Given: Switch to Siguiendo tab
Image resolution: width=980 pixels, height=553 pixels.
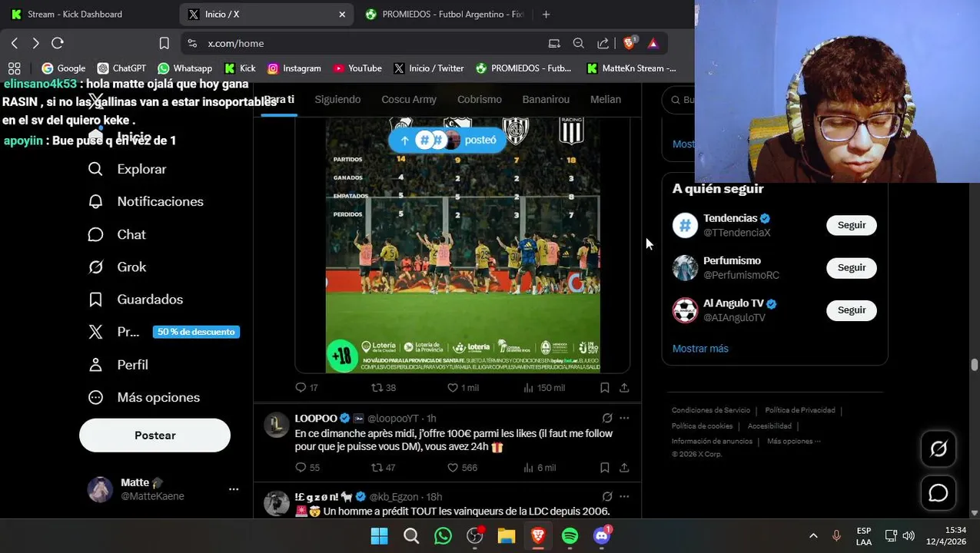Looking at the screenshot, I should pos(337,99).
